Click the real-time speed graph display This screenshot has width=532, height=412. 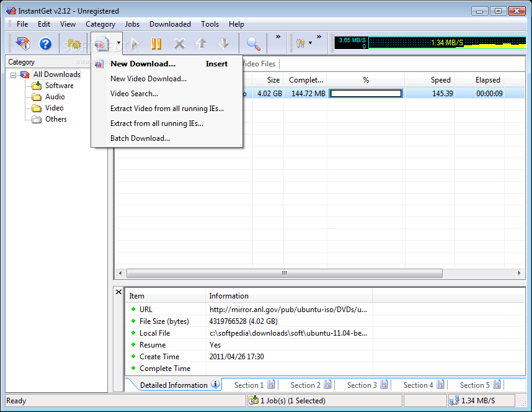tap(430, 43)
